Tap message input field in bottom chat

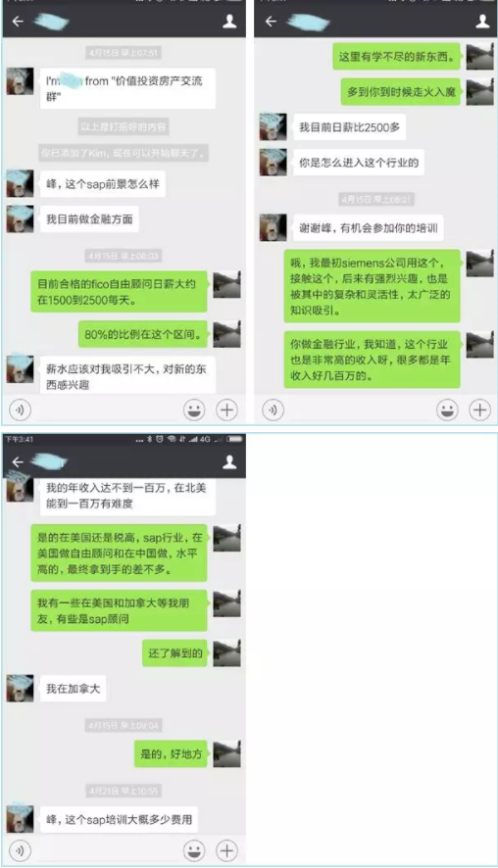coord(107,850)
